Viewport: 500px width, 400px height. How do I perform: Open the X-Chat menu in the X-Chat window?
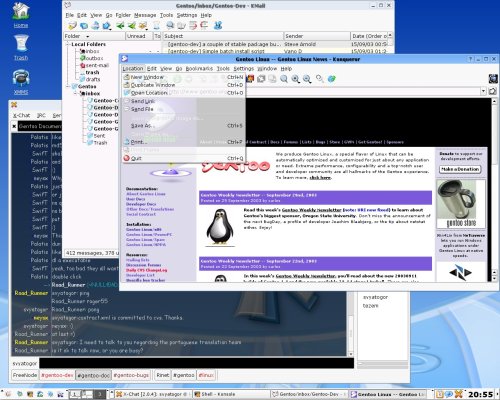(22, 115)
